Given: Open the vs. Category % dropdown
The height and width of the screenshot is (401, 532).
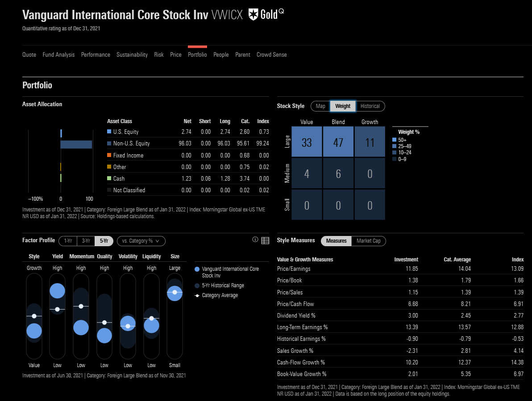Looking at the screenshot, I should 141,241.
